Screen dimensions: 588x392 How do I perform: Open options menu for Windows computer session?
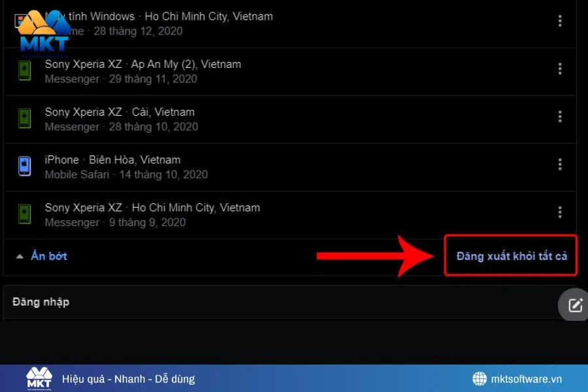[x=560, y=21]
